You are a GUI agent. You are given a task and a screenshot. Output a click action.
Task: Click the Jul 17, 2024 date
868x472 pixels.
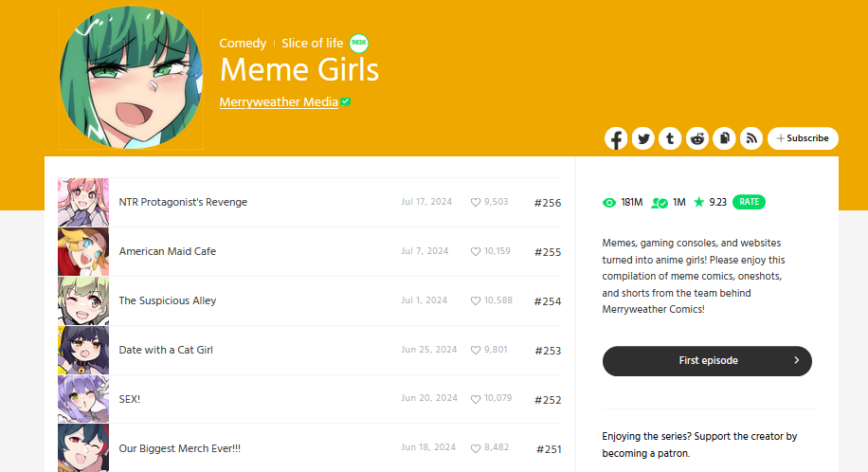click(426, 202)
